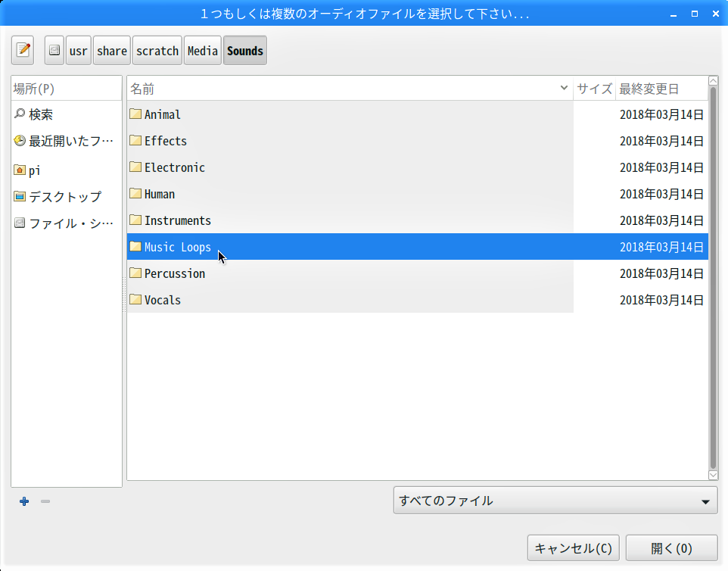Image resolution: width=728 pixels, height=571 pixels.
Task: Minimize the file chooser dialog
Action: [x=674, y=14]
